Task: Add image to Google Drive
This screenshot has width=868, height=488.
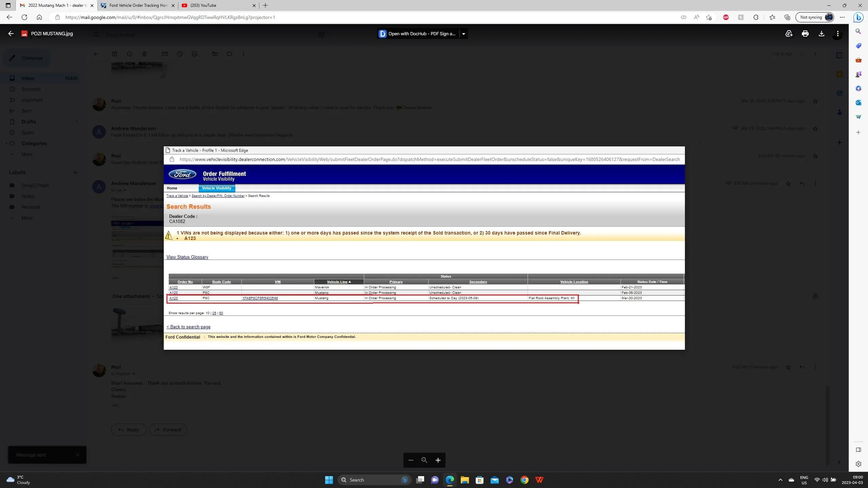Action: point(789,34)
